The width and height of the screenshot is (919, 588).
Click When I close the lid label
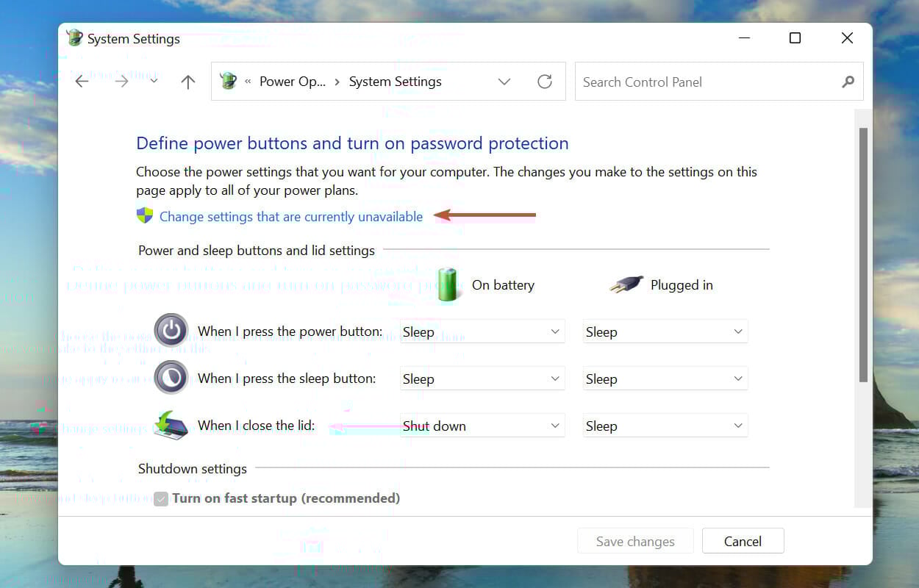tap(257, 426)
